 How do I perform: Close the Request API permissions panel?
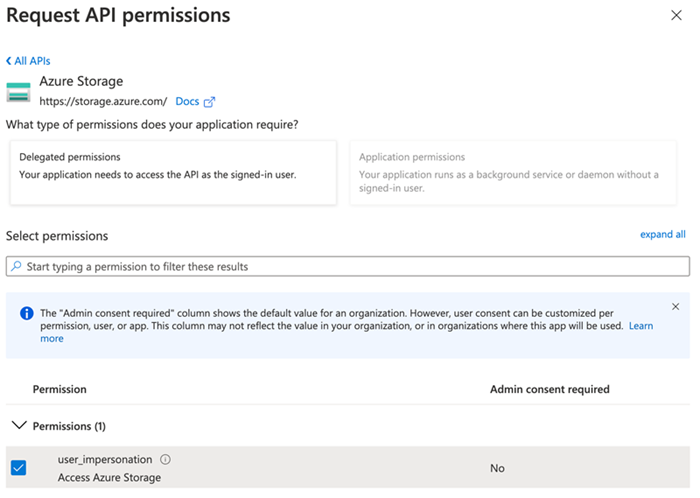[676, 16]
